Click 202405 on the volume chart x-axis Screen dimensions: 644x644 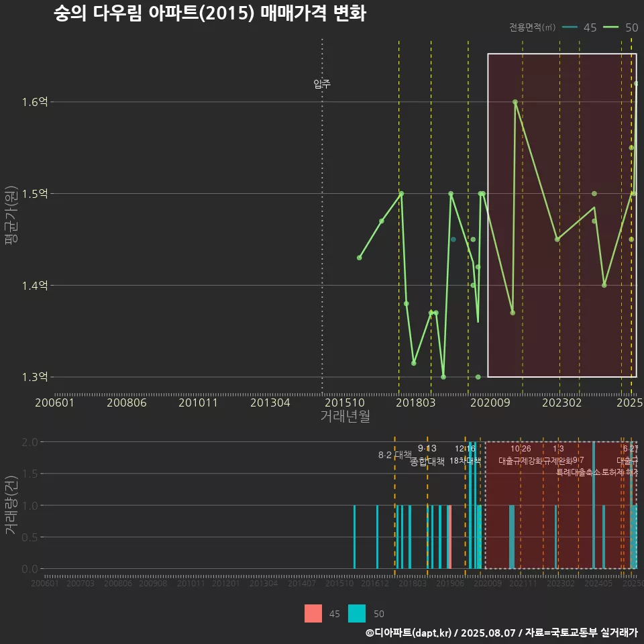coord(598,583)
